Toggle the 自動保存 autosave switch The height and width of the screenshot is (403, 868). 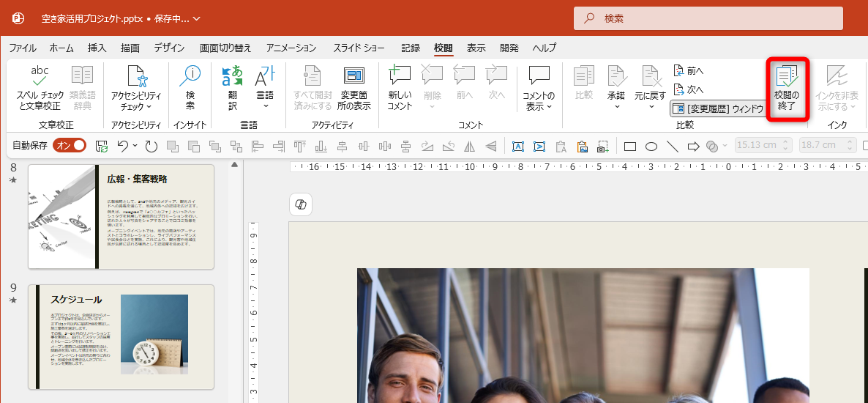(71, 146)
